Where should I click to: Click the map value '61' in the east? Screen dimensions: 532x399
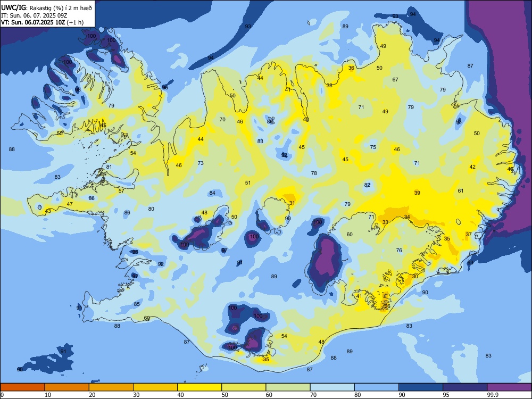[460, 190]
